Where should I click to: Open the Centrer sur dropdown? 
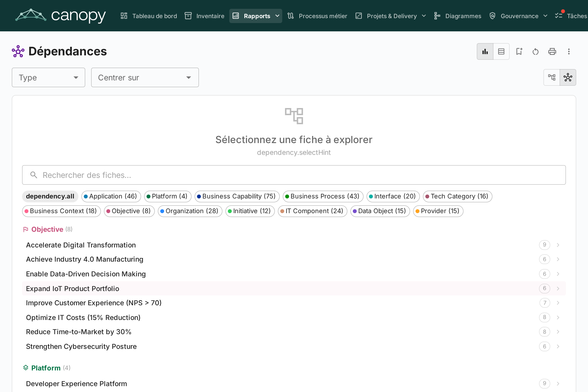145,77
